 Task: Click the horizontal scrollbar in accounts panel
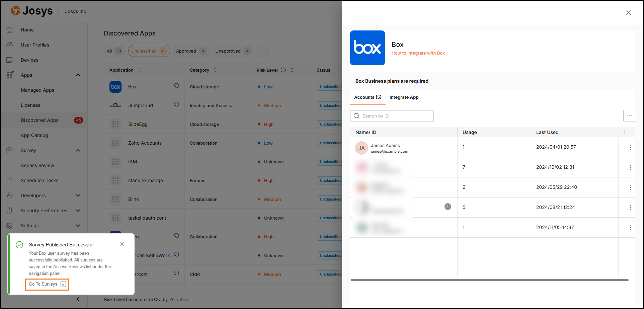click(490, 280)
